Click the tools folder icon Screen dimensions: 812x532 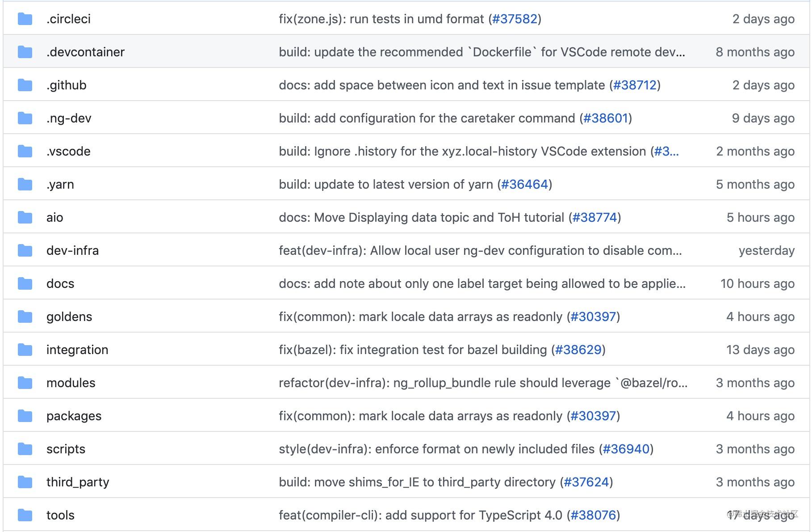pyautogui.click(x=25, y=515)
